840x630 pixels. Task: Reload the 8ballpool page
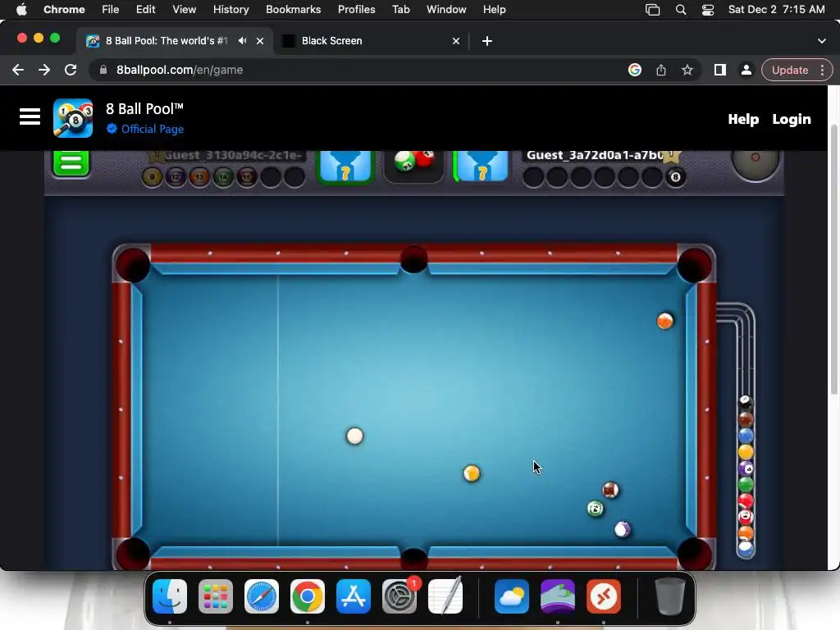(71, 70)
